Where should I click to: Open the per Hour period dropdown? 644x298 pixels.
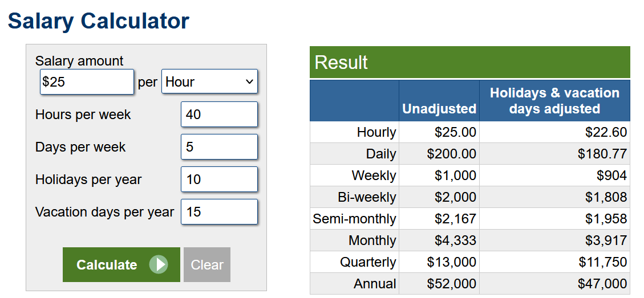tap(209, 81)
